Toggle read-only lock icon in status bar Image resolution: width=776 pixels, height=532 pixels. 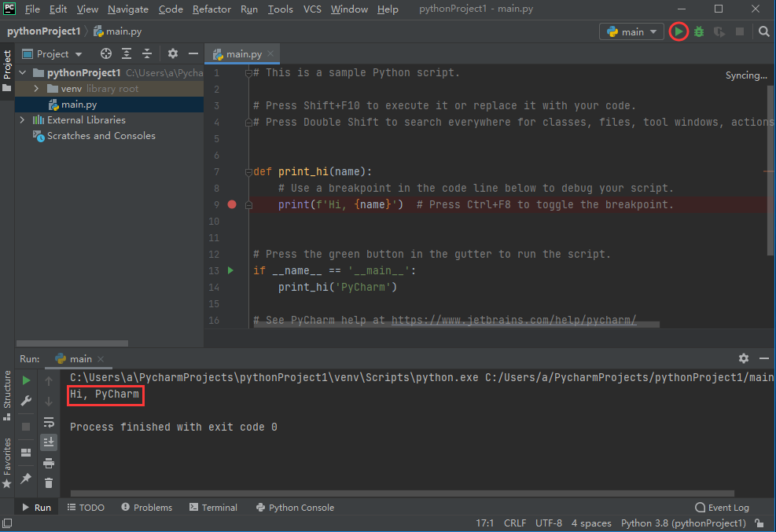click(x=759, y=523)
